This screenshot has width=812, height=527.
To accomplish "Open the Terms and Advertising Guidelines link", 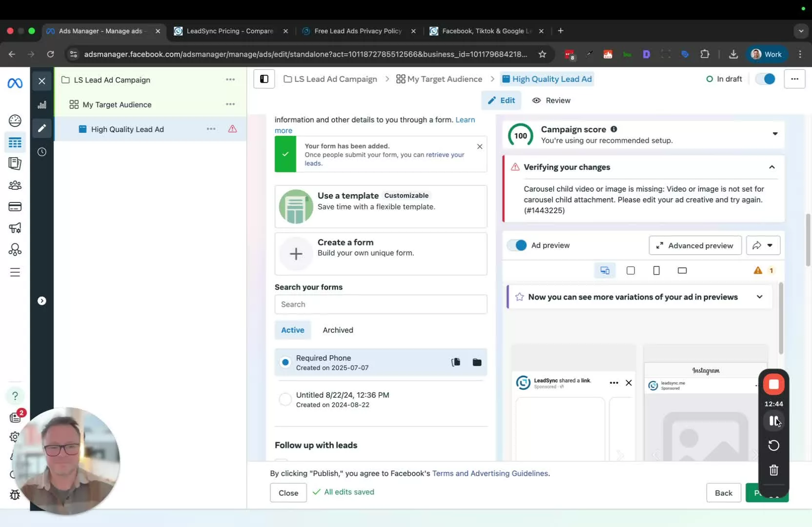I will pyautogui.click(x=490, y=473).
